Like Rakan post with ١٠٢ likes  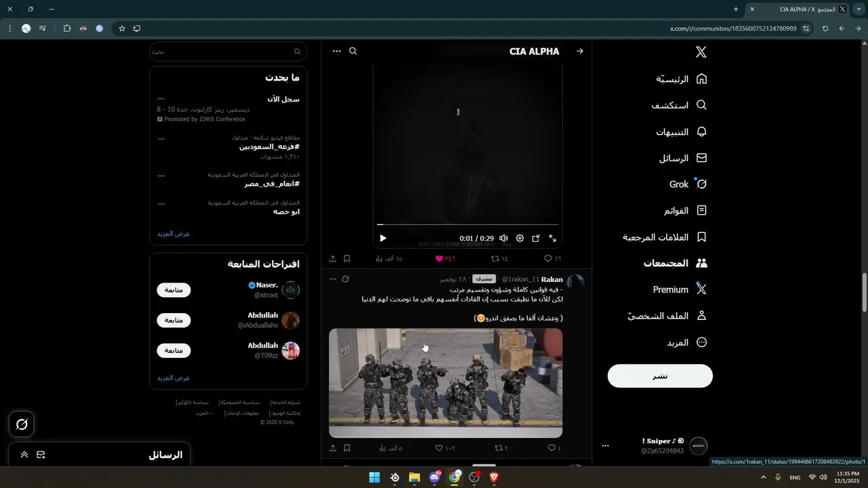[446, 448]
